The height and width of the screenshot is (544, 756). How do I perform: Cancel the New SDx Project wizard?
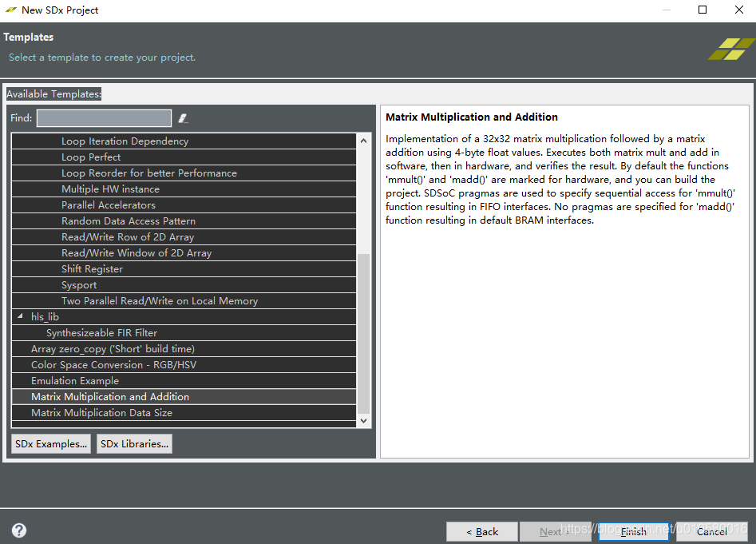[712, 531]
